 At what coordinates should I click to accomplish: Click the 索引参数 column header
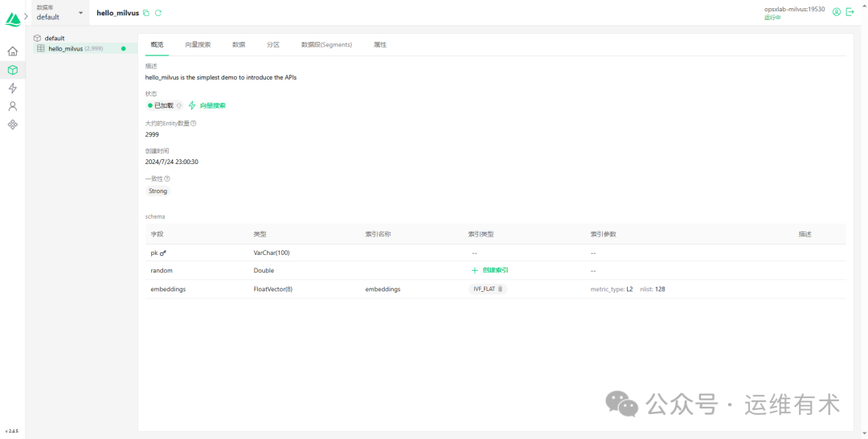tap(604, 234)
